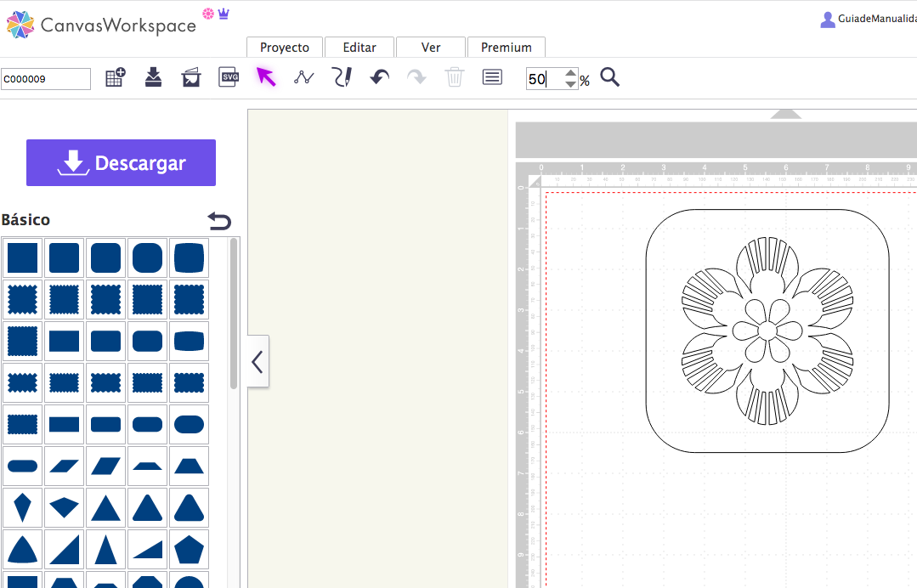Expand the top triangle above canvas
This screenshot has width=917, height=588.
pos(785,114)
